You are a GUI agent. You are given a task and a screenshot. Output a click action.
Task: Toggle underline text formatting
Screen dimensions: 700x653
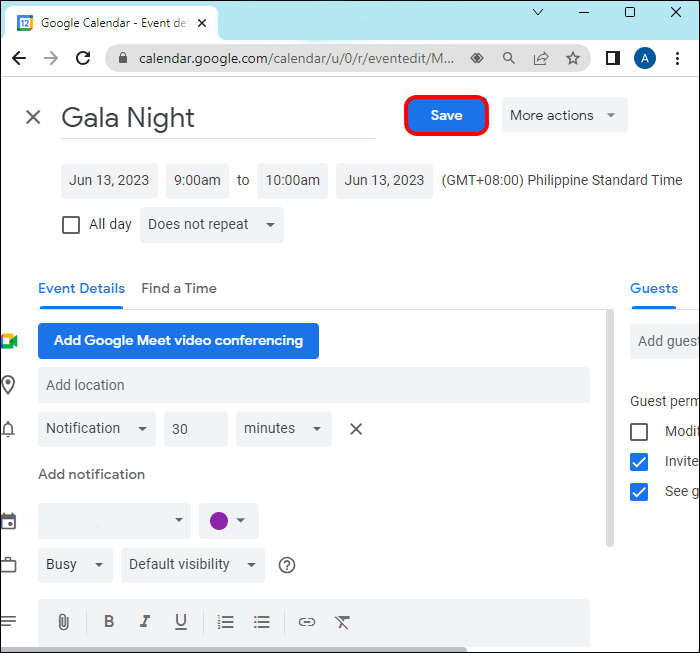[x=181, y=622]
